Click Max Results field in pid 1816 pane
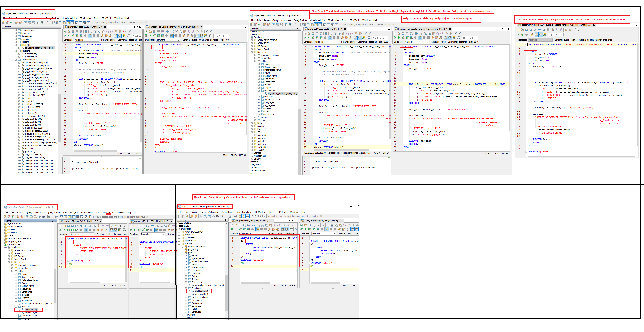Image resolution: width=644 pixels, height=332 pixels. [x=470, y=38]
